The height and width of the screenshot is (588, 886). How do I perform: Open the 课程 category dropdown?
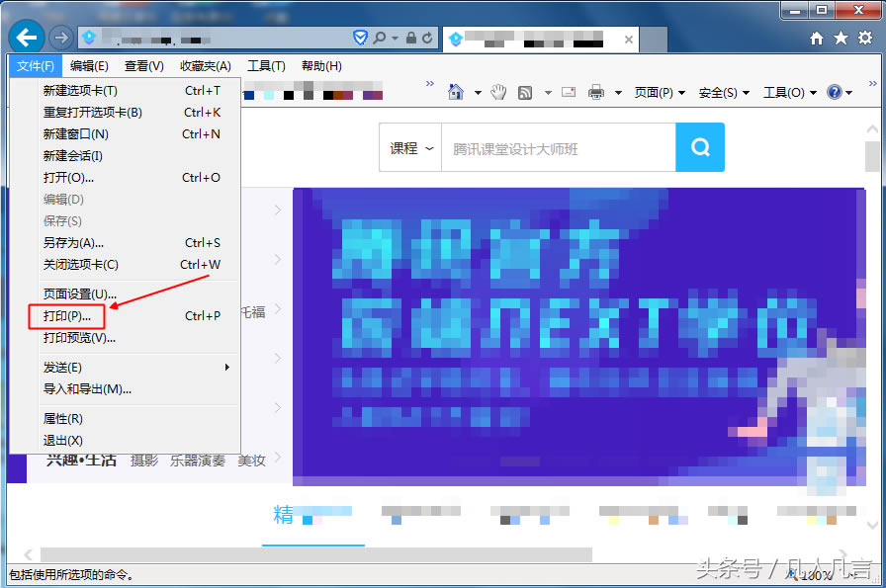[x=409, y=145]
